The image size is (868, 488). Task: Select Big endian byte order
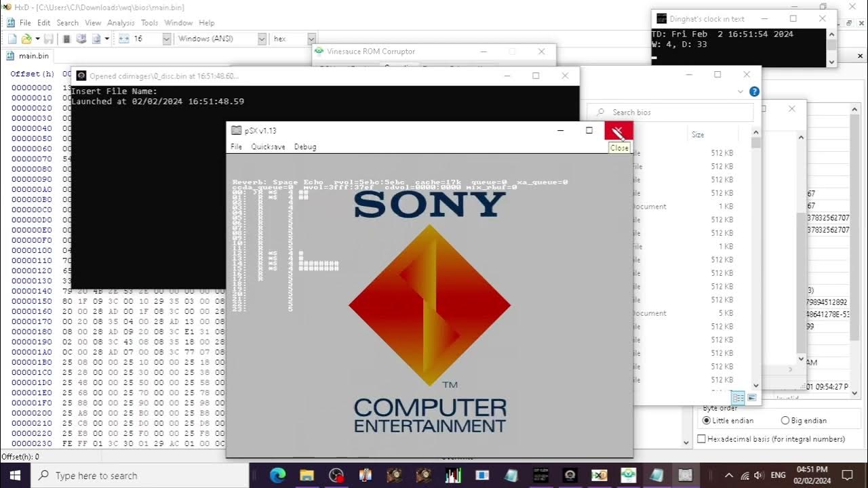click(x=804, y=421)
